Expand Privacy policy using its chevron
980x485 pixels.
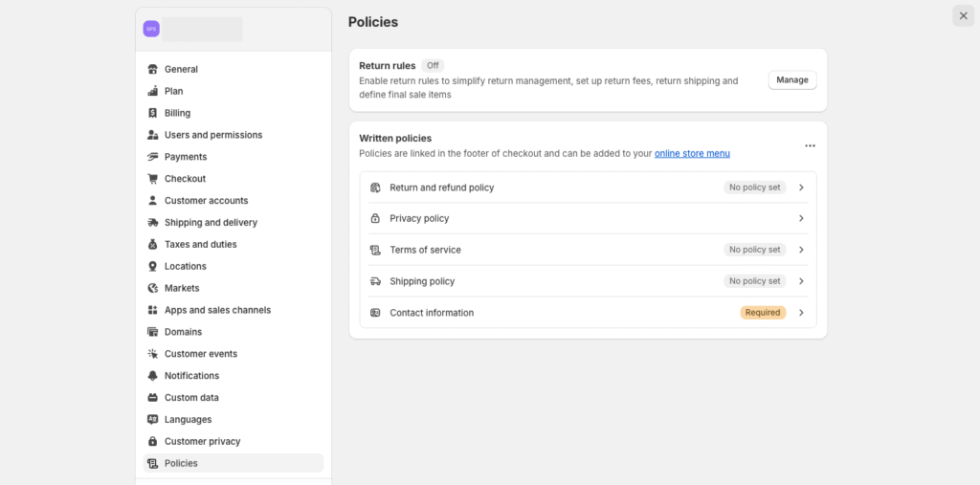tap(801, 218)
